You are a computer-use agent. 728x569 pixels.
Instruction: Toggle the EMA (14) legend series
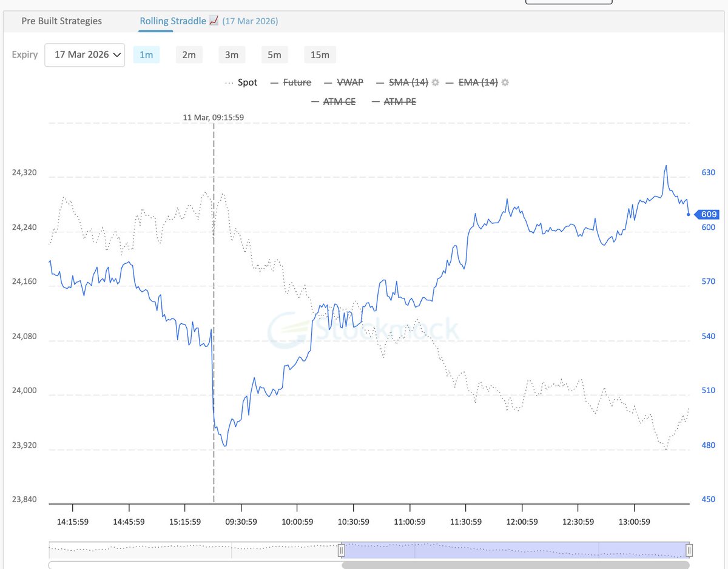coord(472,82)
